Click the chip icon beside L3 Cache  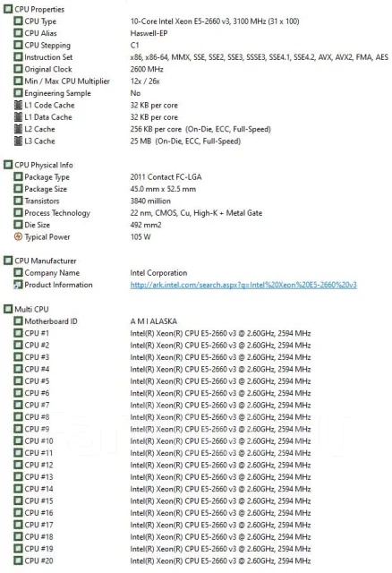tap(18, 141)
